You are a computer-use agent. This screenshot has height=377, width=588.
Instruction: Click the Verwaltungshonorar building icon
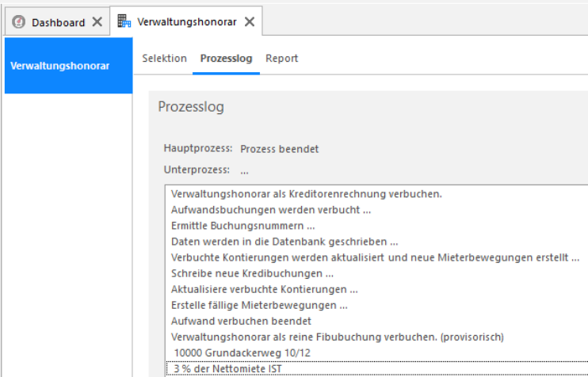click(124, 21)
